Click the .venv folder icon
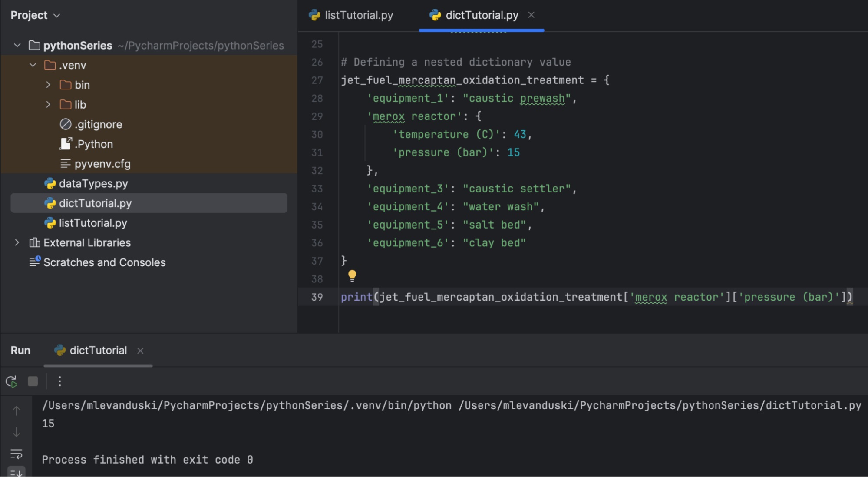 click(50, 65)
